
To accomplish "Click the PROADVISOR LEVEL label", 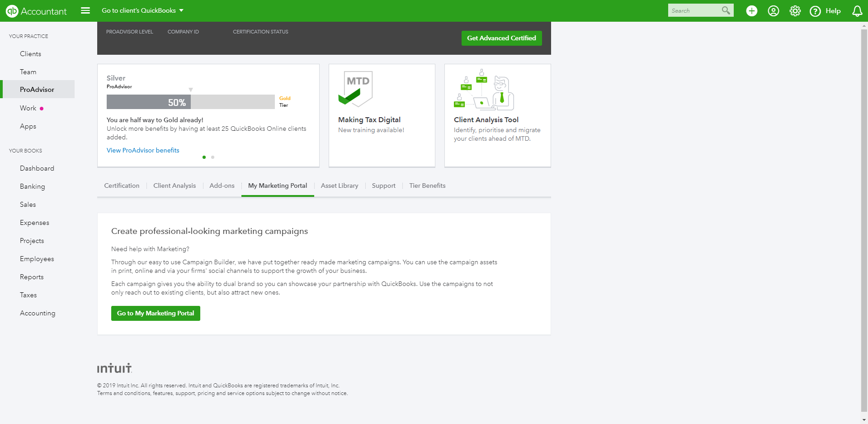I will [130, 32].
